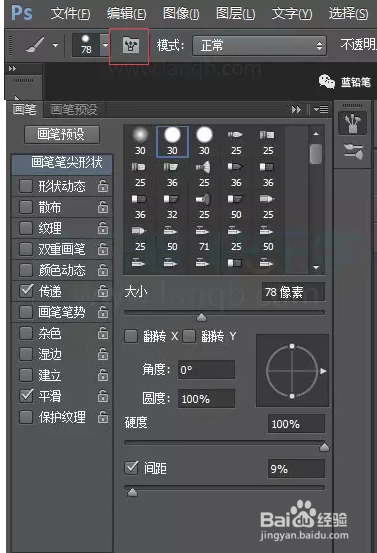This screenshot has width=377, height=553.
Task: Enable the 颜色动态 checkbox
Action: pos(26,270)
